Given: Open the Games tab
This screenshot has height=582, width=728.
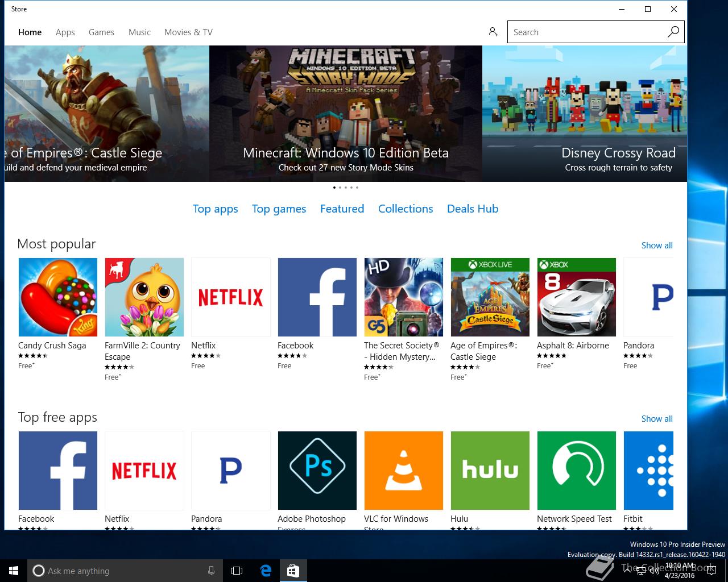Looking at the screenshot, I should 101,32.
